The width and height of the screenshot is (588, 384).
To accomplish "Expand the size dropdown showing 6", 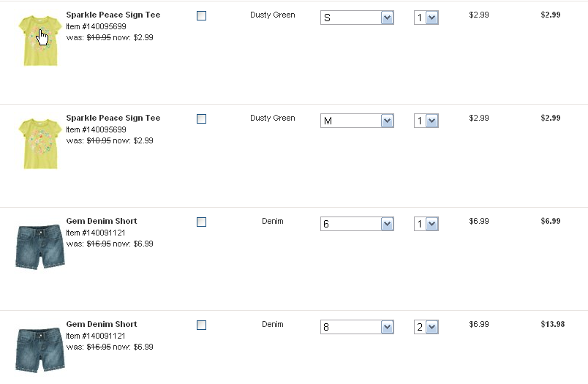I will pos(357,224).
